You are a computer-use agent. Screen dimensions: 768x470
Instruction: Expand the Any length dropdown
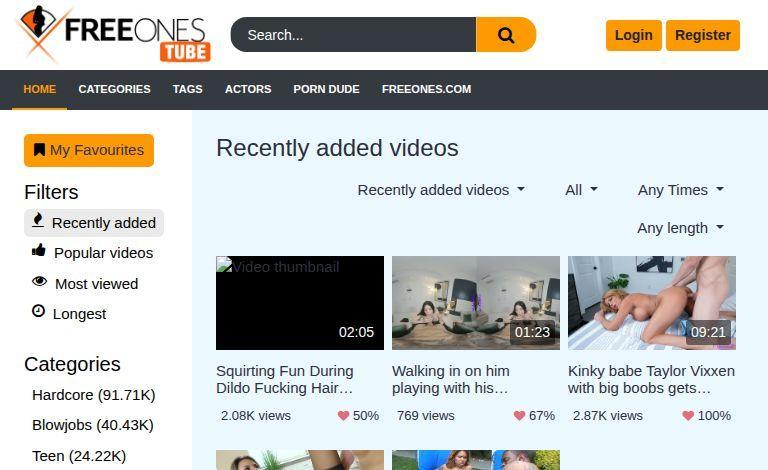tap(680, 228)
